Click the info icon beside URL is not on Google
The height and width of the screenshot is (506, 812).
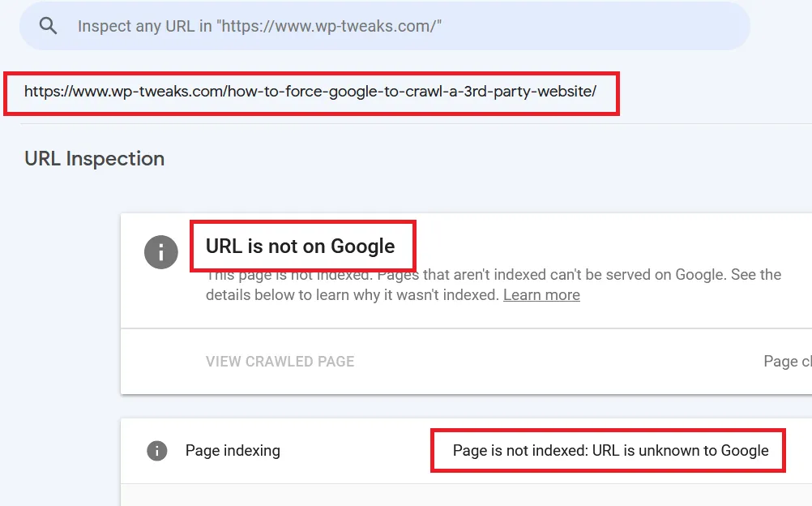point(161,252)
